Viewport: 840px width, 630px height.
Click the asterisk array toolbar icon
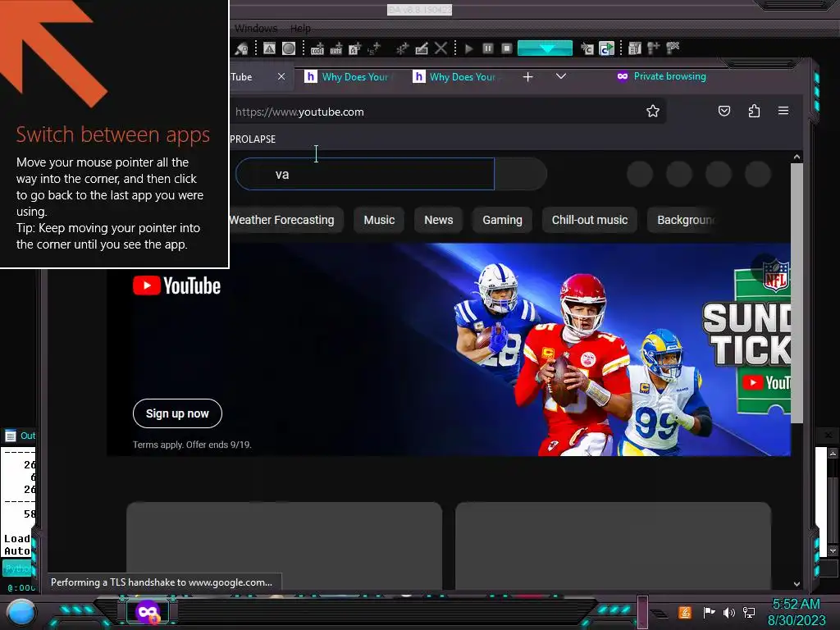pos(402,48)
